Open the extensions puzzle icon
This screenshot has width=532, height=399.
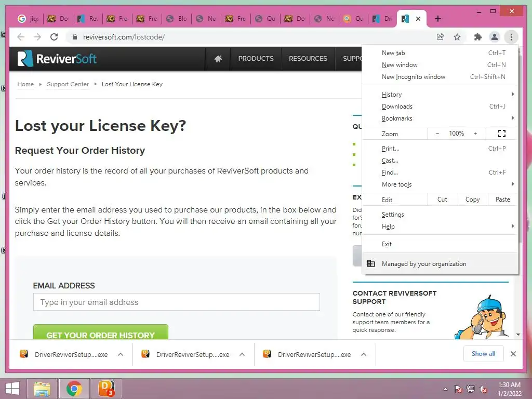[478, 37]
